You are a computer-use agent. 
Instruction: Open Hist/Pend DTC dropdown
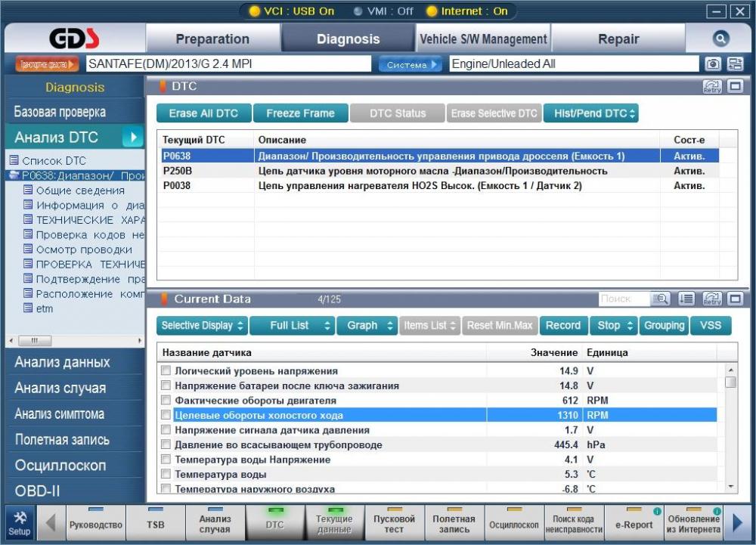[x=590, y=113]
